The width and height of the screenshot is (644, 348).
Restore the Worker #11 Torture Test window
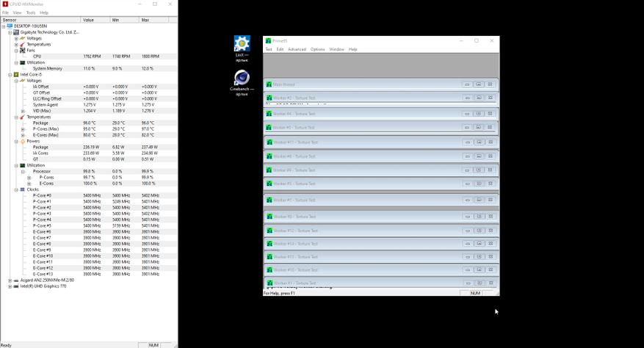(467, 142)
